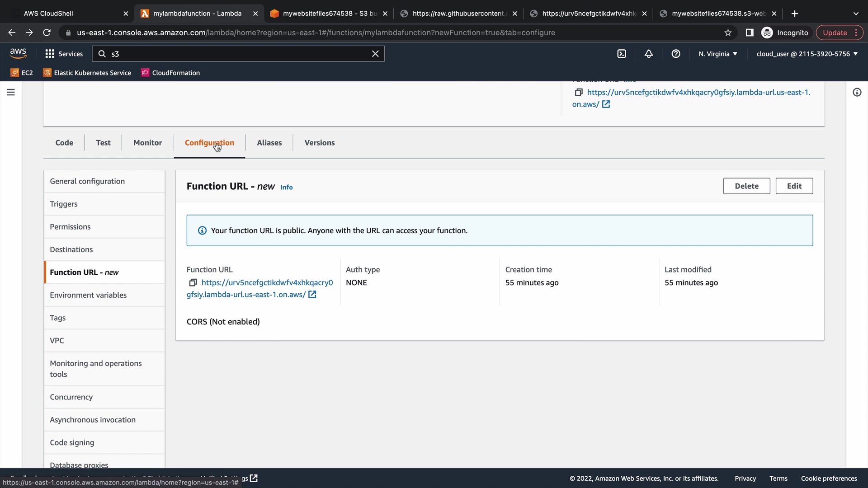Switch to the Monitor tab

point(147,143)
